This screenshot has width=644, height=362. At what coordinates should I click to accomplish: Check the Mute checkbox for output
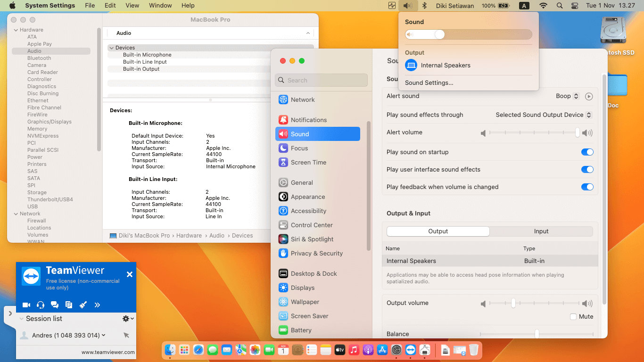point(573,317)
